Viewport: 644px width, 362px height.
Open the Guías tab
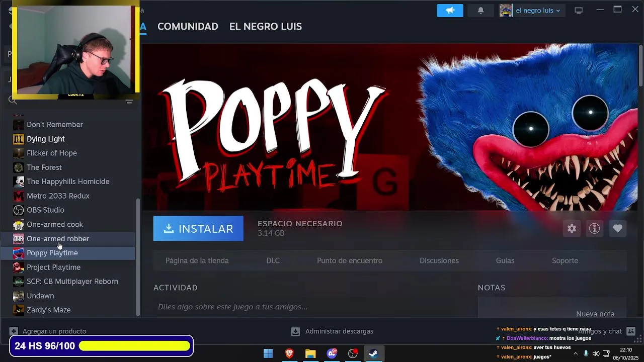pos(505,260)
